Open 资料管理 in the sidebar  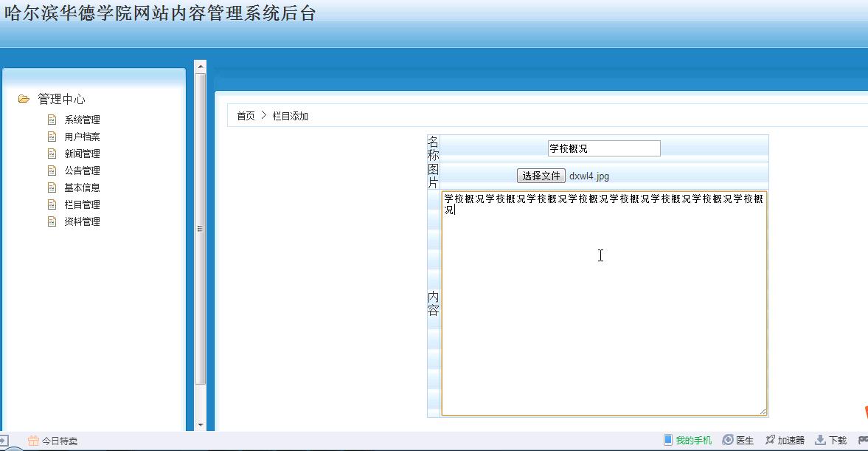(82, 221)
